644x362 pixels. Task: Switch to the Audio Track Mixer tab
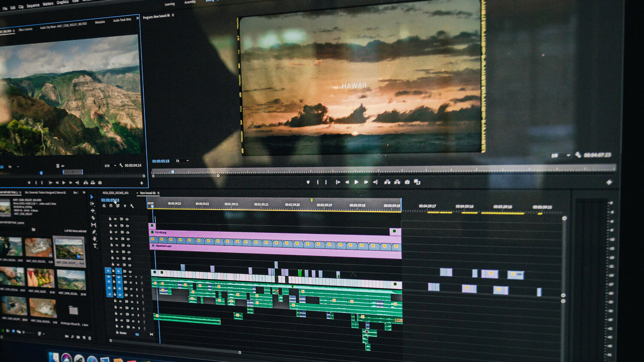(122, 20)
